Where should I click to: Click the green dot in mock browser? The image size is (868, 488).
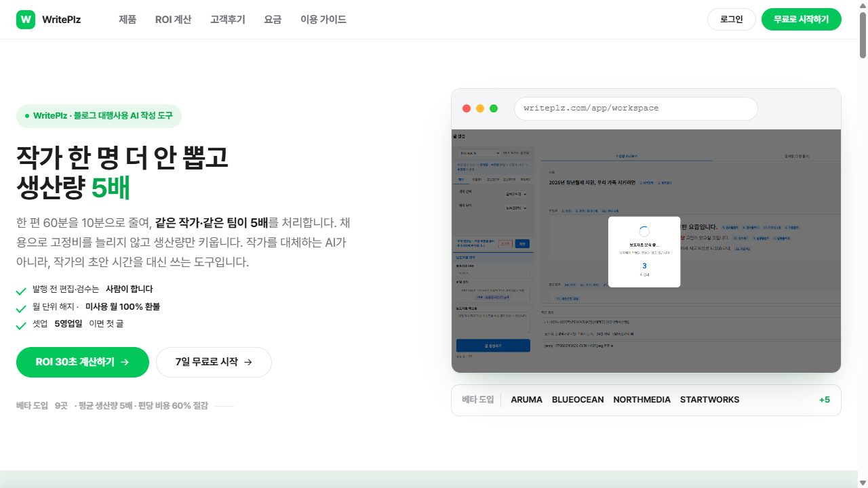[x=494, y=108]
